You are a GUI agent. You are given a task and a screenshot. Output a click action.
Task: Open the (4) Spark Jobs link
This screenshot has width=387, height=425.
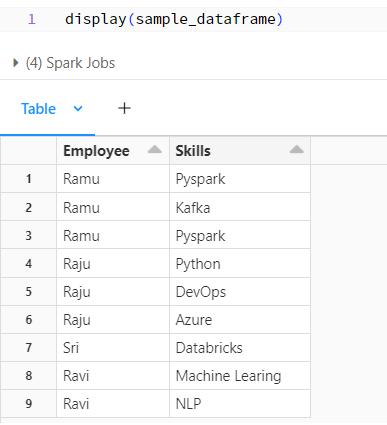pyautogui.click(x=70, y=63)
